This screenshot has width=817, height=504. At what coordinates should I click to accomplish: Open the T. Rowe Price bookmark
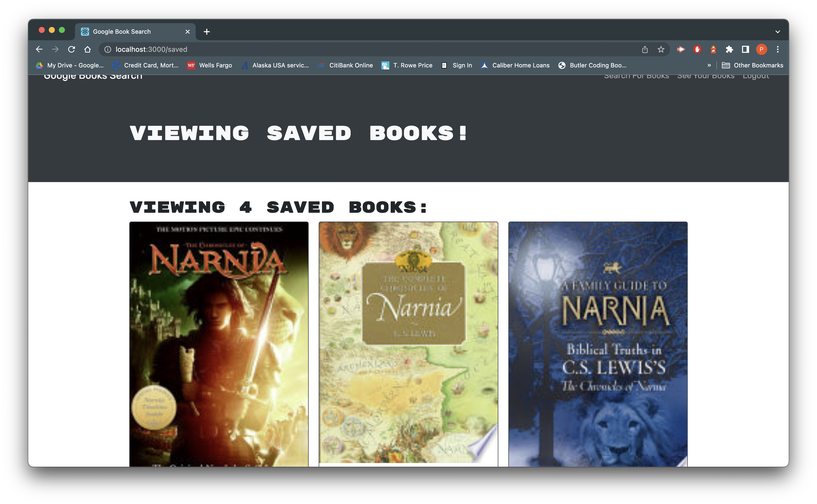pos(407,65)
